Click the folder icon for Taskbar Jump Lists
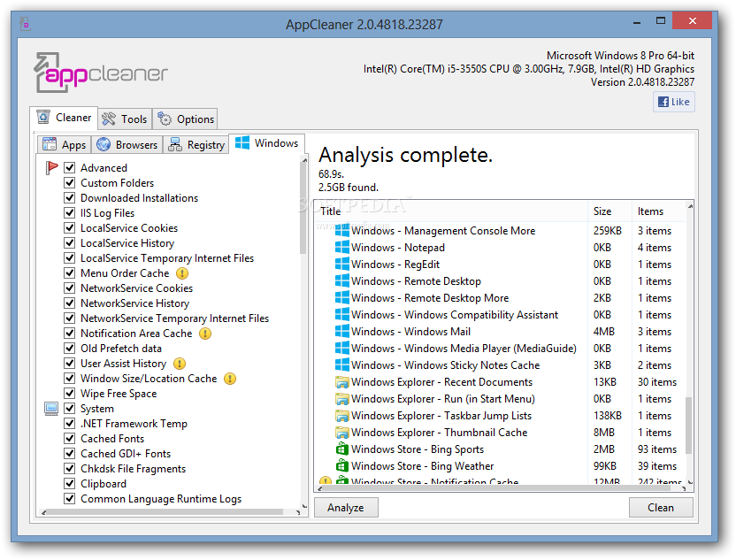 [342, 416]
